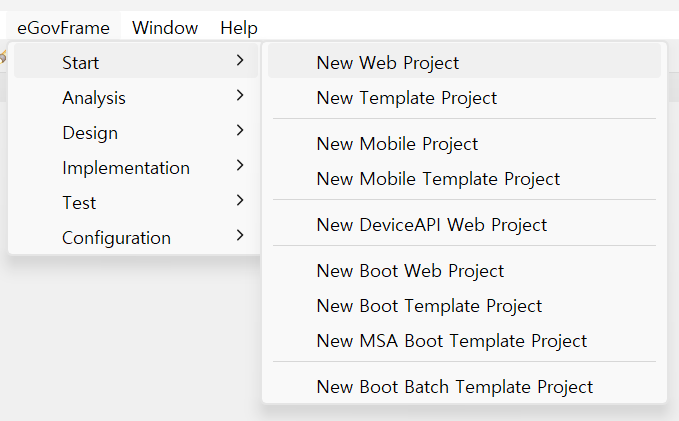Choose New Template Project
Viewport: 679px width, 421px height.
(407, 98)
